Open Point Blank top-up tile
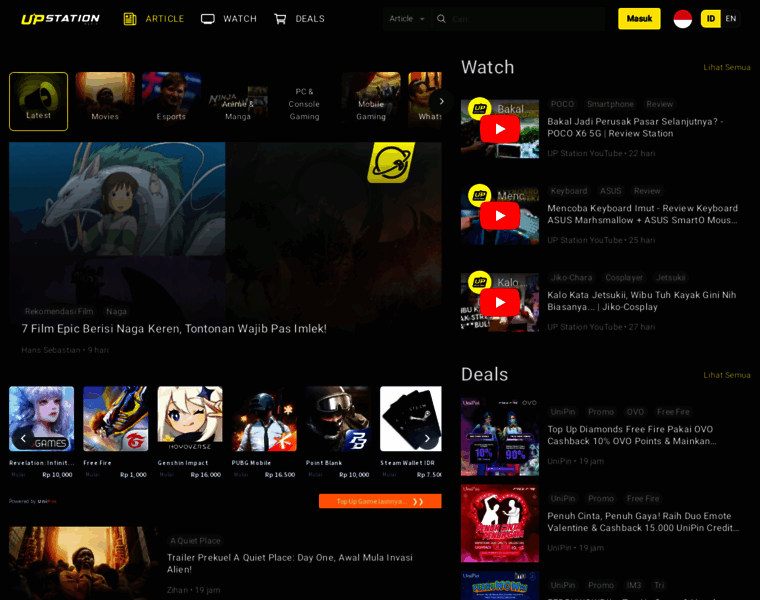This screenshot has height=600, width=760. point(338,432)
